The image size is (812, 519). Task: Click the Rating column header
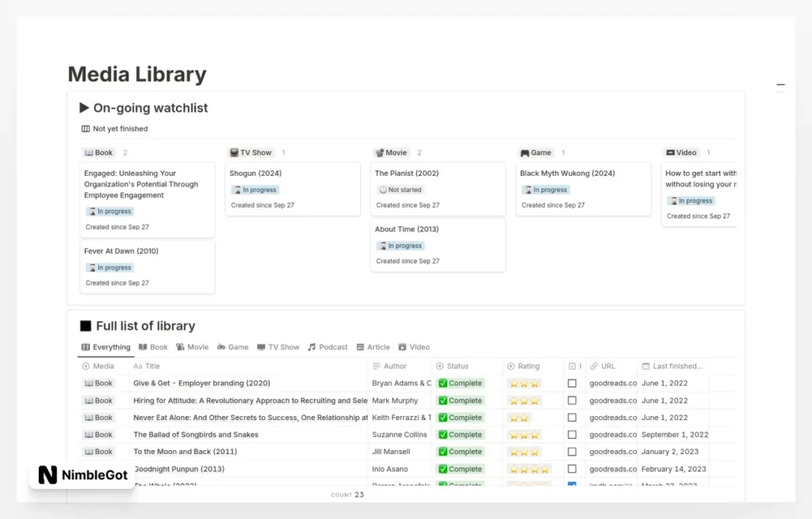[x=533, y=366]
